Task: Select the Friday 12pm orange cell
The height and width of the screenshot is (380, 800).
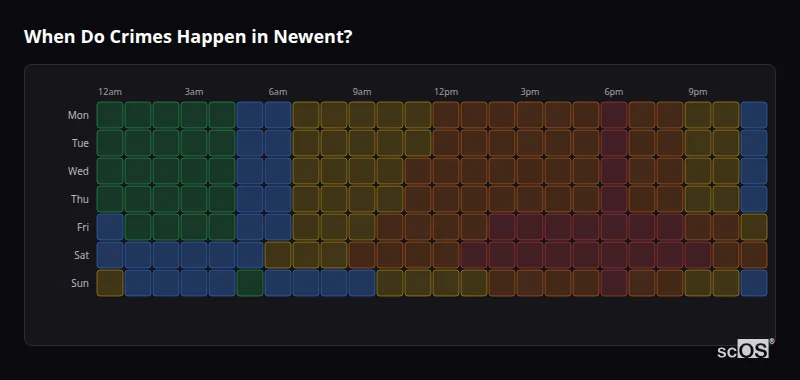Action: pyautogui.click(x=446, y=227)
